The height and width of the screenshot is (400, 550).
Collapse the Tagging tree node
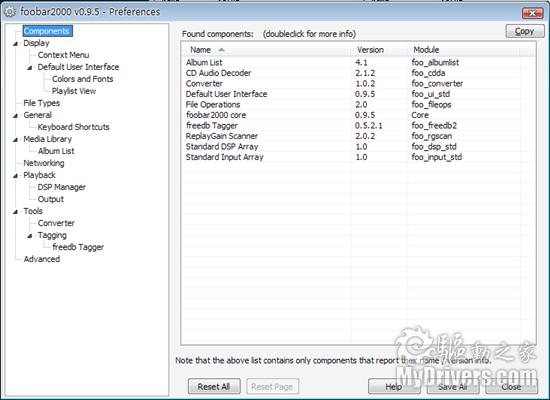pyautogui.click(x=30, y=236)
